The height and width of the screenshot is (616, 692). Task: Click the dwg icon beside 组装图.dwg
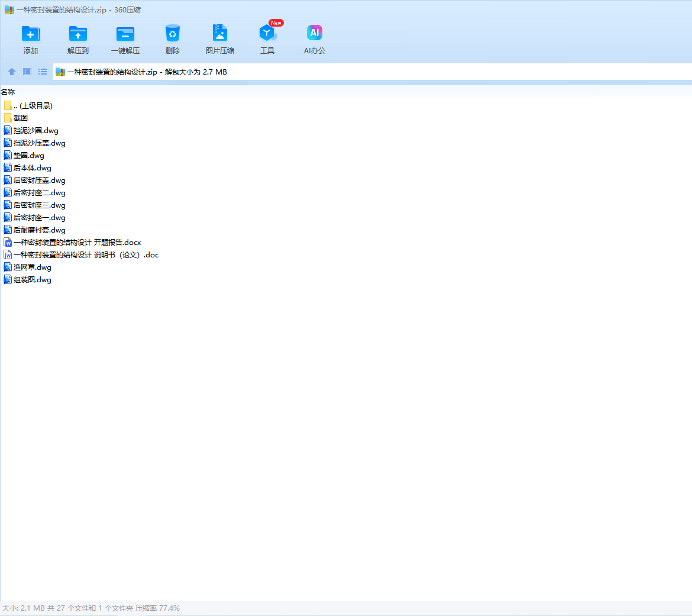click(x=8, y=279)
